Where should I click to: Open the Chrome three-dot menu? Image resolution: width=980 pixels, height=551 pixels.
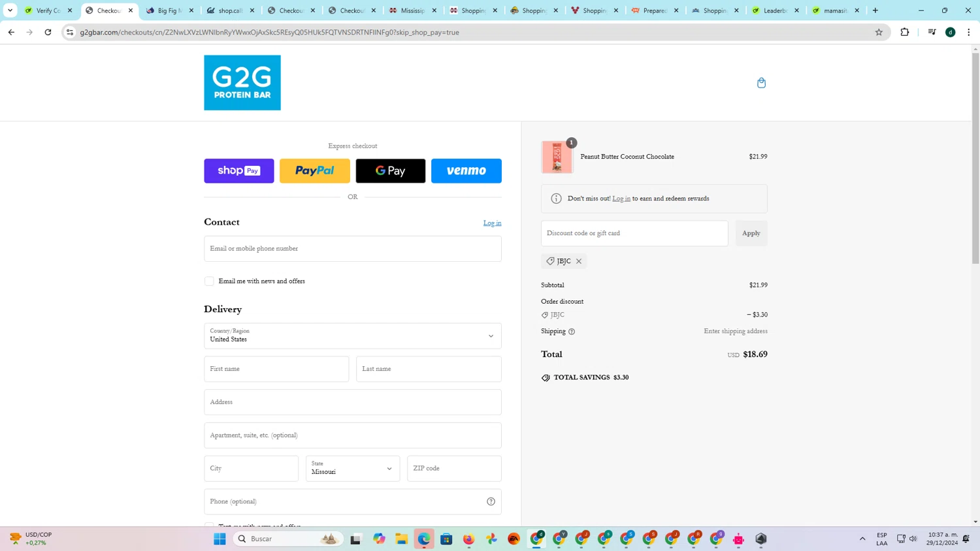969,32
